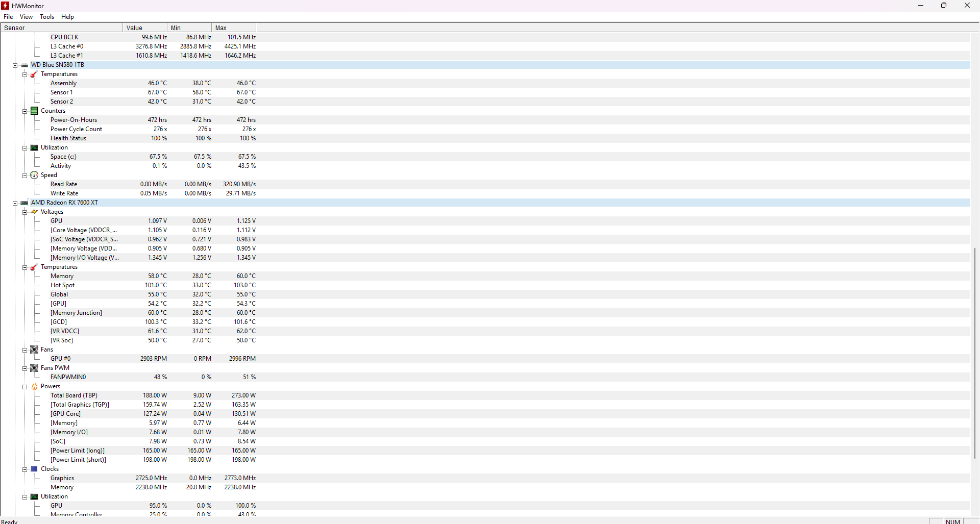Click the Max column header
Screen dimensions: 980x524
coord(234,28)
